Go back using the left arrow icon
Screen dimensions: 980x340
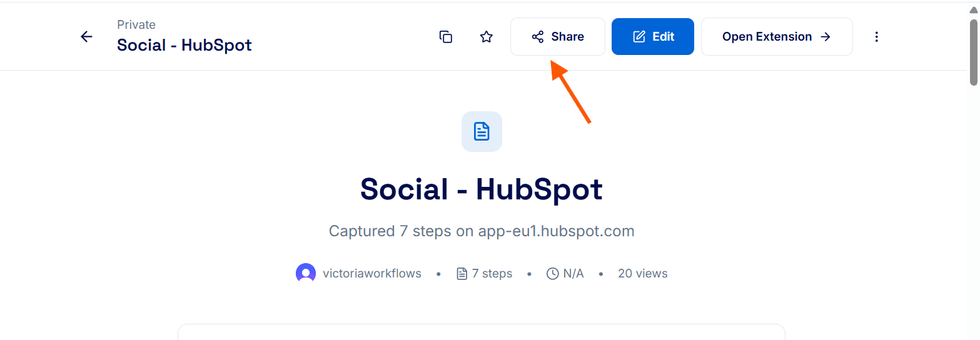[86, 37]
